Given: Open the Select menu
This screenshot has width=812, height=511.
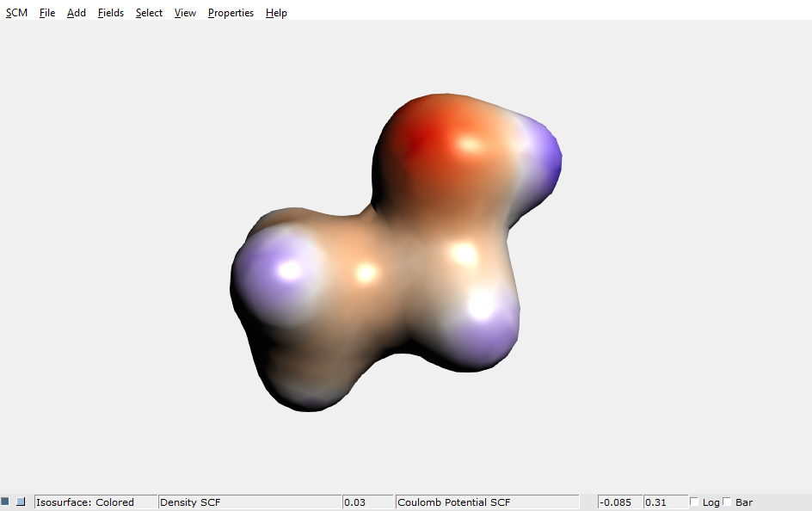Looking at the screenshot, I should click(148, 12).
